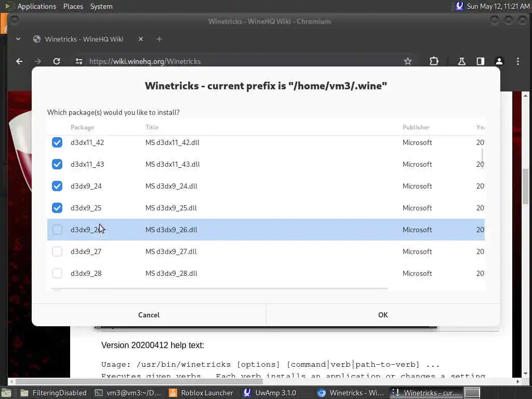Select the 'MS d3dx9_28.dll' title cell
The image size is (532, 399).
[x=171, y=273]
